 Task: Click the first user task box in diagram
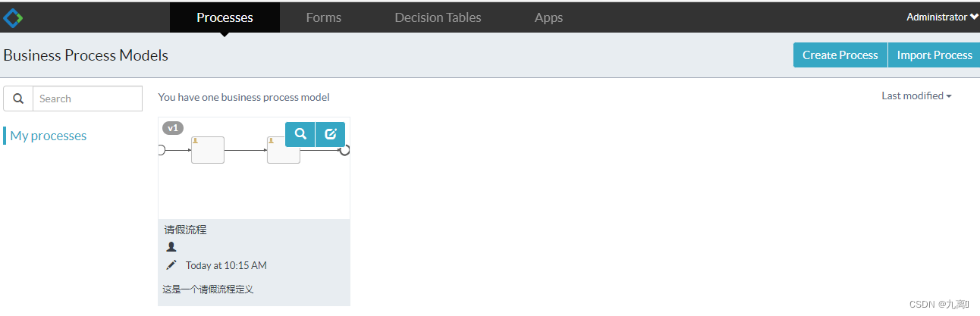207,150
